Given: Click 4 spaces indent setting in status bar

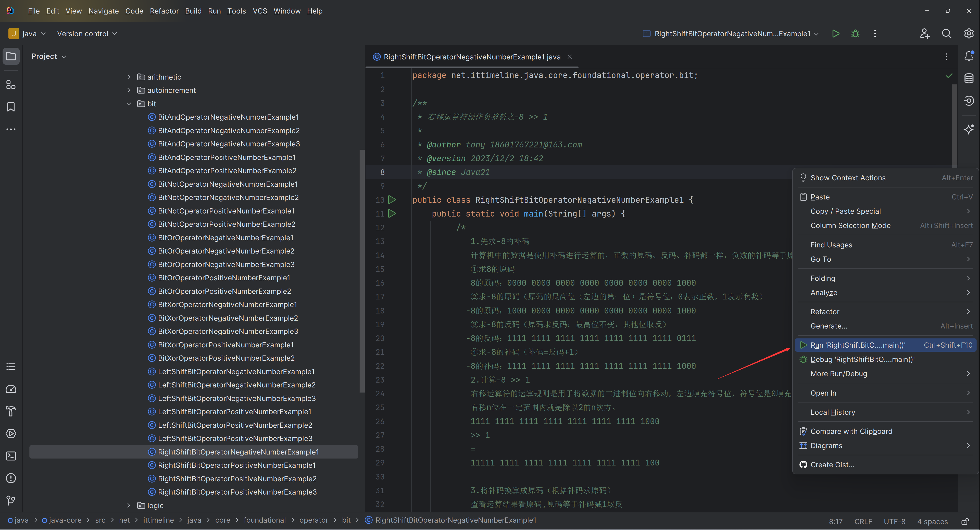Looking at the screenshot, I should (932, 521).
